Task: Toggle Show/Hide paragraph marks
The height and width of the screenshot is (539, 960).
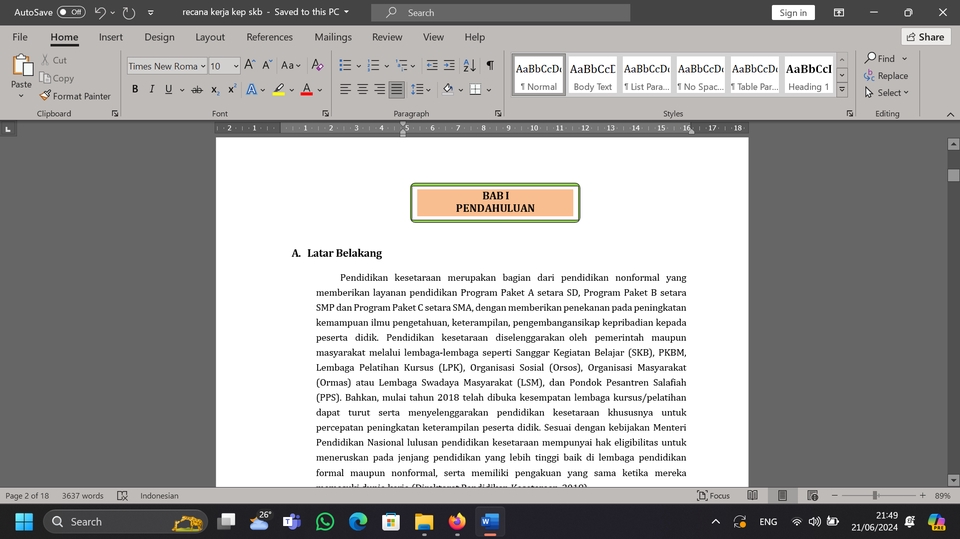Action: click(490, 65)
